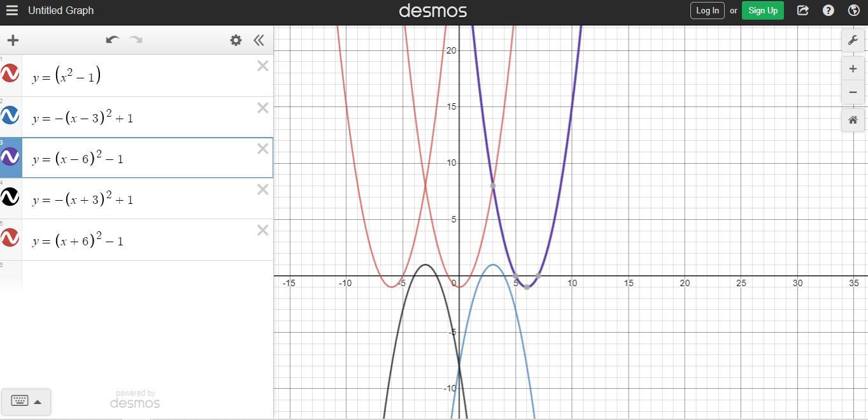Click the green Sign Up button
The image size is (868, 420).
point(763,10)
